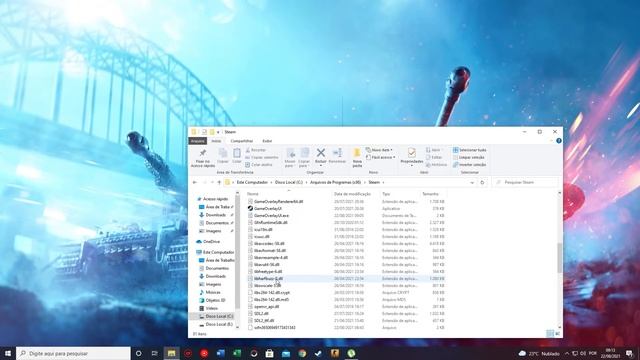Open Excel from the taskbar
640x360 pixels.
pyautogui.click(x=237, y=353)
